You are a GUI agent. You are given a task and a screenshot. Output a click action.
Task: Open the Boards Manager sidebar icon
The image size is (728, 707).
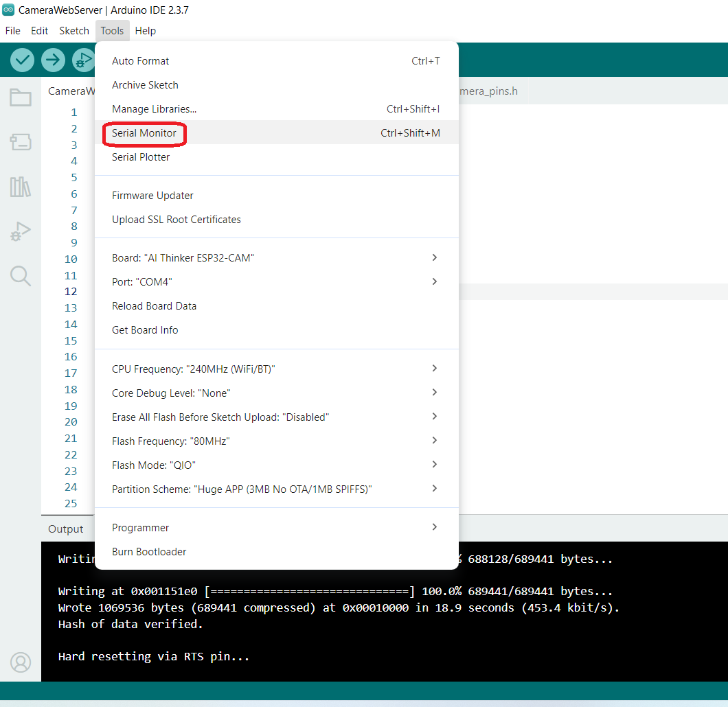tap(21, 141)
